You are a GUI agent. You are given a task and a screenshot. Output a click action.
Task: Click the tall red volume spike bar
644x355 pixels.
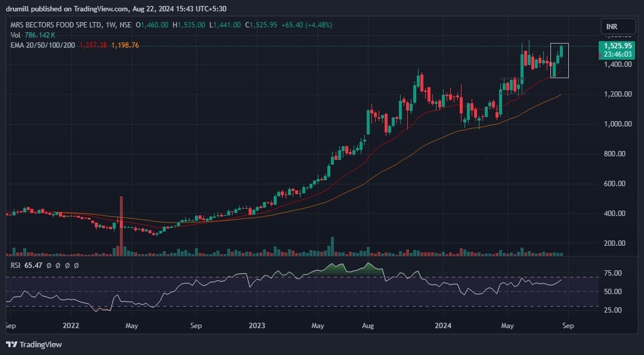[x=121, y=226]
